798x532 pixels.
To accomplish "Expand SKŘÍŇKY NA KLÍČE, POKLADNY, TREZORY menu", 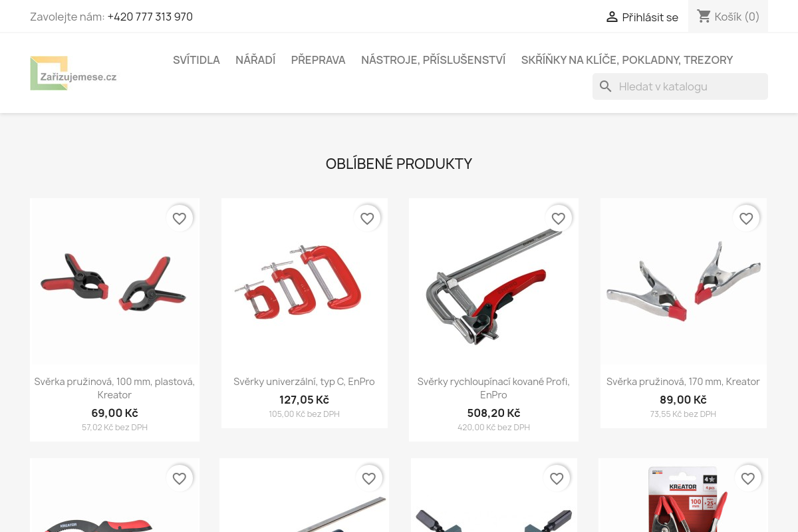I will click(x=627, y=60).
